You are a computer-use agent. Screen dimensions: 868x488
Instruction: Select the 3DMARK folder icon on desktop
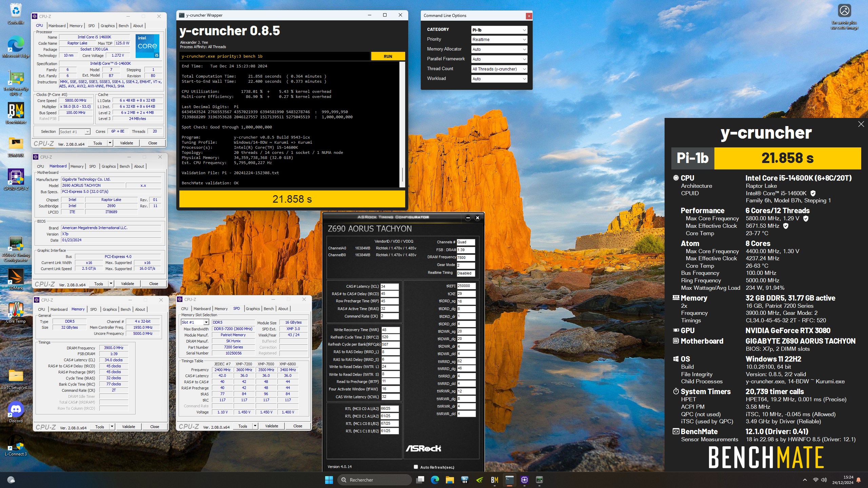coord(16,147)
